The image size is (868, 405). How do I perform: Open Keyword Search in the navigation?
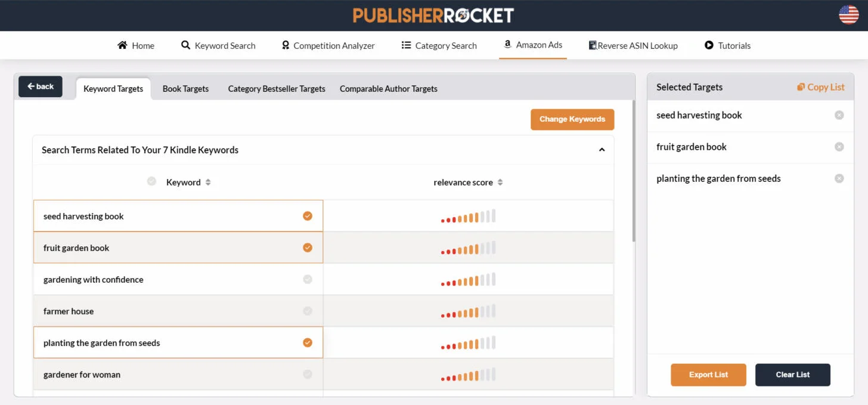[218, 45]
